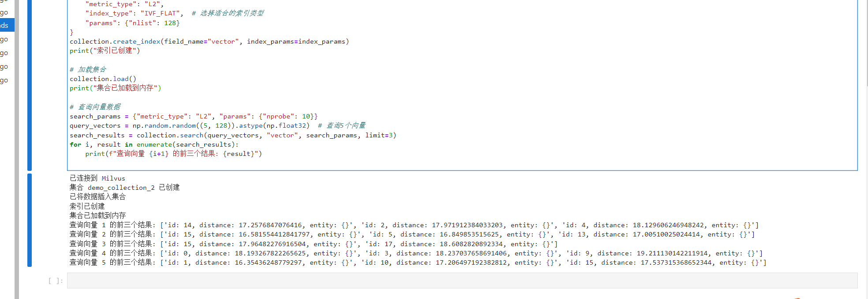This screenshot has height=299, width=868.
Task: Click the empty cell's "[ ]:" prompt
Action: tap(56, 281)
